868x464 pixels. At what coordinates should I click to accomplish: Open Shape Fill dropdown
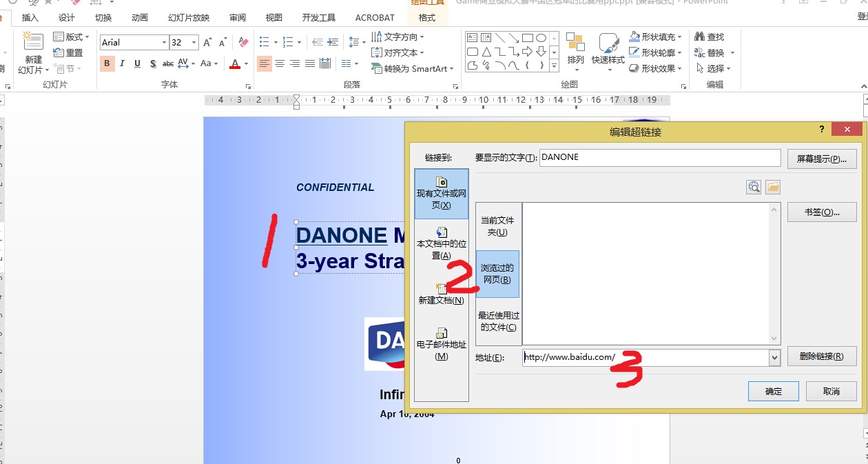pos(656,37)
